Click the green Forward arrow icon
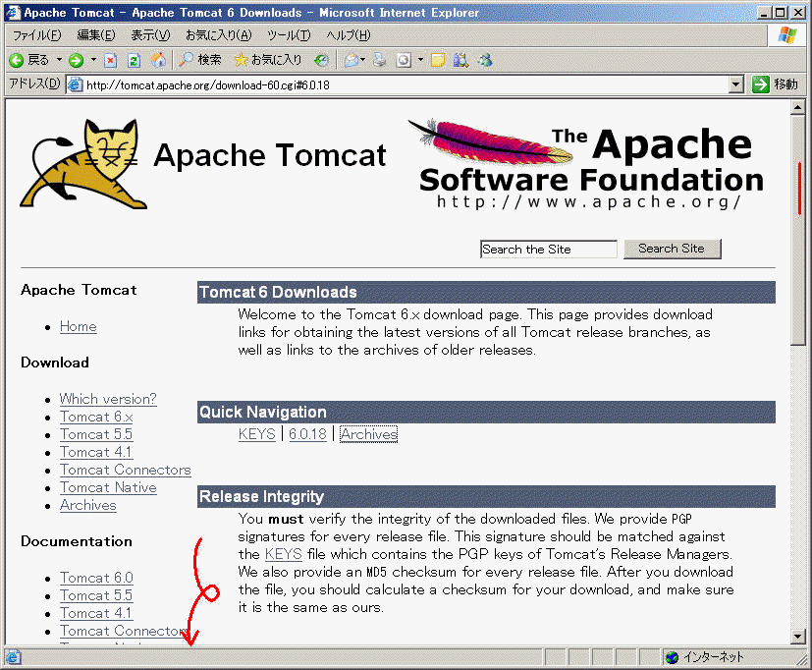 76,60
